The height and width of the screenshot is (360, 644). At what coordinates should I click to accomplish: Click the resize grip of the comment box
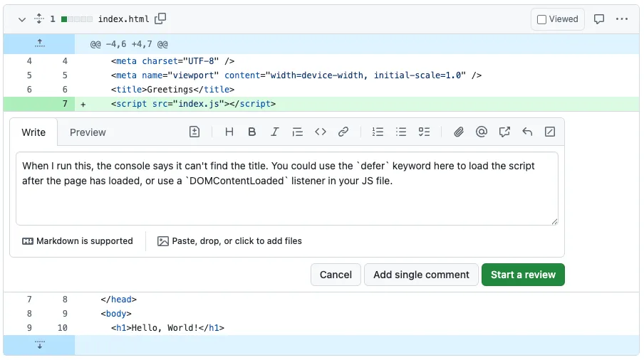pos(554,221)
